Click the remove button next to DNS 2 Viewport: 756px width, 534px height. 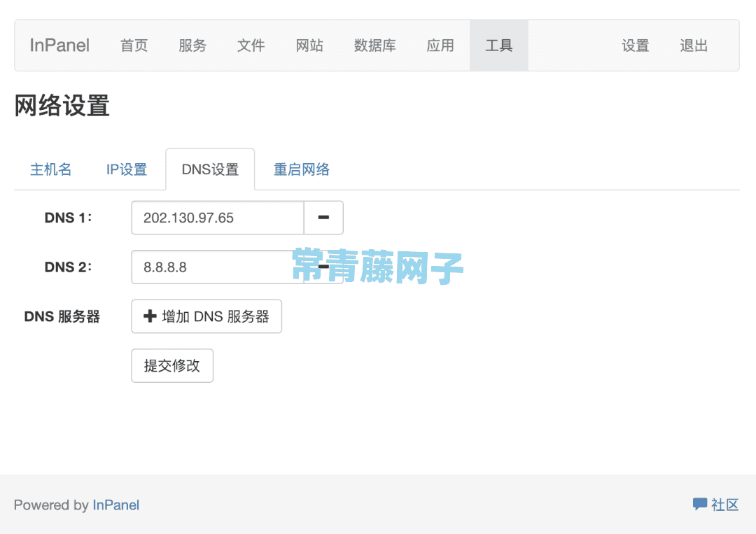pyautogui.click(x=323, y=267)
